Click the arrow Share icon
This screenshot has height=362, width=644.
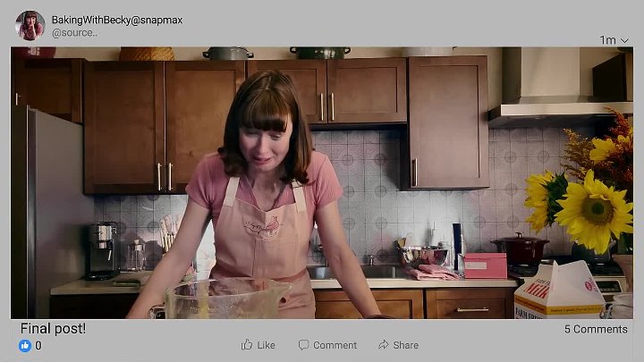click(x=383, y=345)
